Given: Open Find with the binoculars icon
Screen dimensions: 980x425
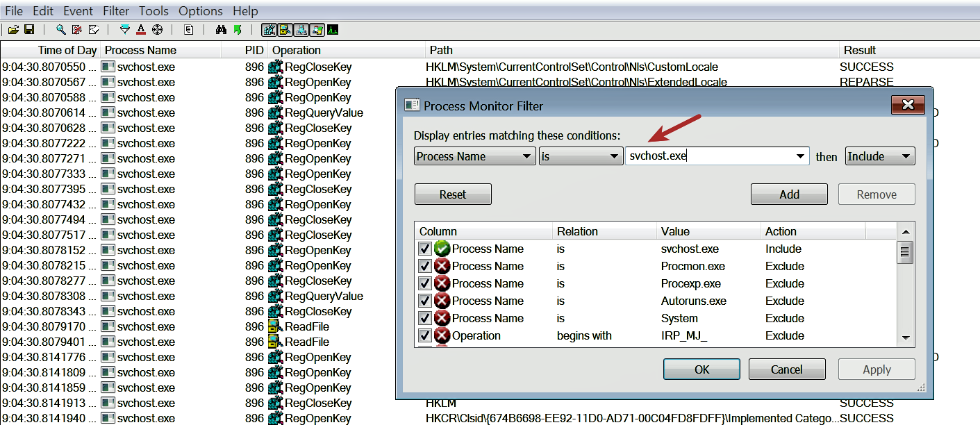Looking at the screenshot, I should click(221, 30).
